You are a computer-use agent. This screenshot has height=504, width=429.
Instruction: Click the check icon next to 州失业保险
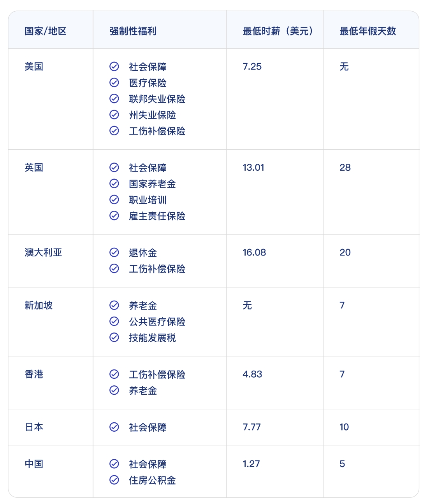click(114, 115)
